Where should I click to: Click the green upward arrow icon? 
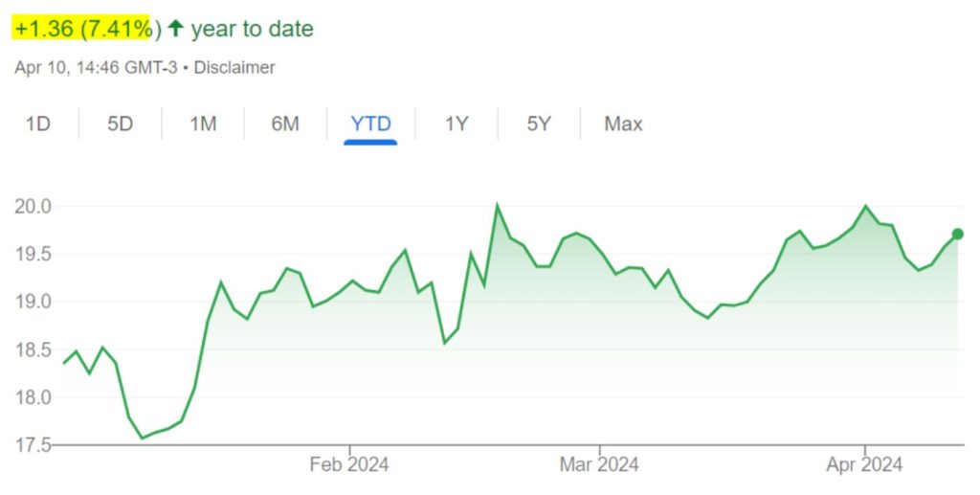tap(176, 28)
